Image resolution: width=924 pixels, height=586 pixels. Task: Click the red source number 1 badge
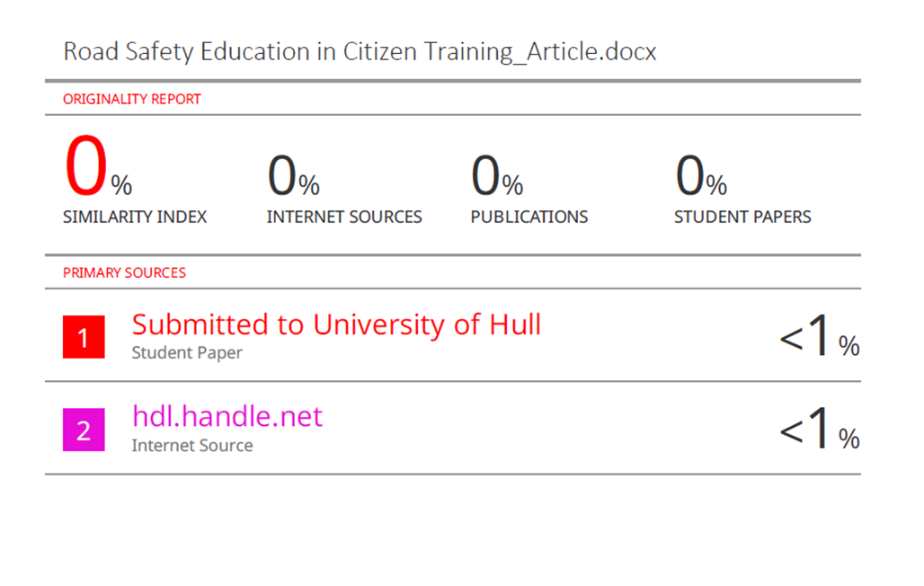(x=84, y=337)
